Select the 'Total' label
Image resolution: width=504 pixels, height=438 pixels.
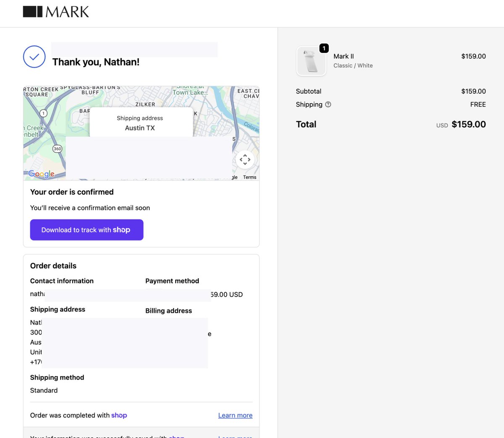(x=306, y=125)
